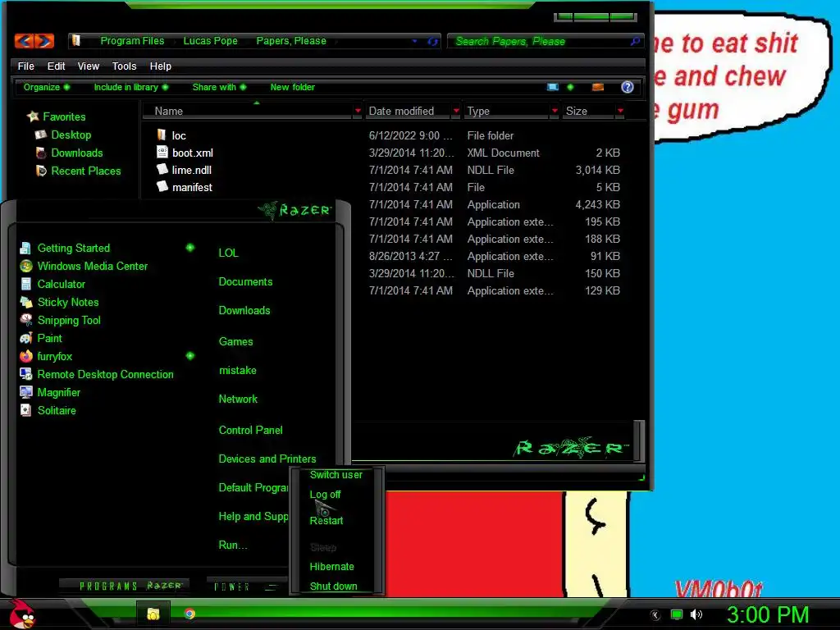This screenshot has height=630, width=840.
Task: Click the search magnifier icon
Action: (635, 41)
